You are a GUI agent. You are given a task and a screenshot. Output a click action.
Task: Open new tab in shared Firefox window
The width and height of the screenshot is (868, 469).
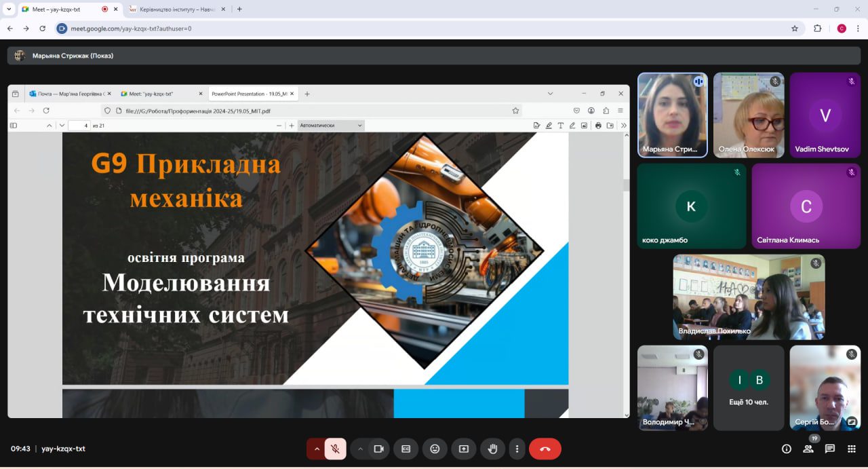307,94
